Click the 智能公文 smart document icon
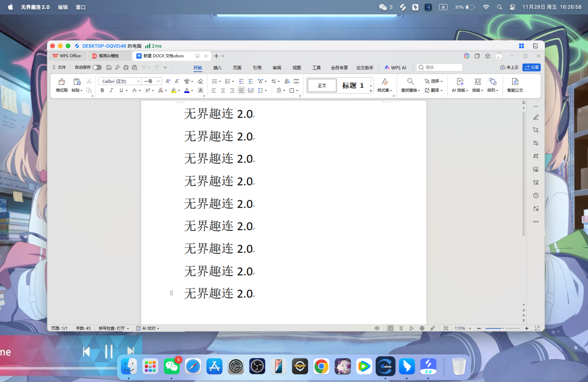 (x=514, y=86)
